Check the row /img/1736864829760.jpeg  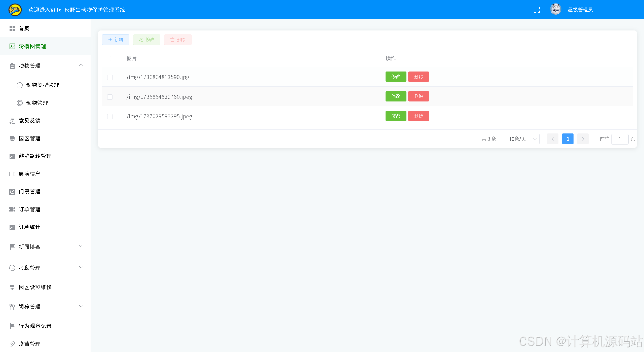point(110,97)
